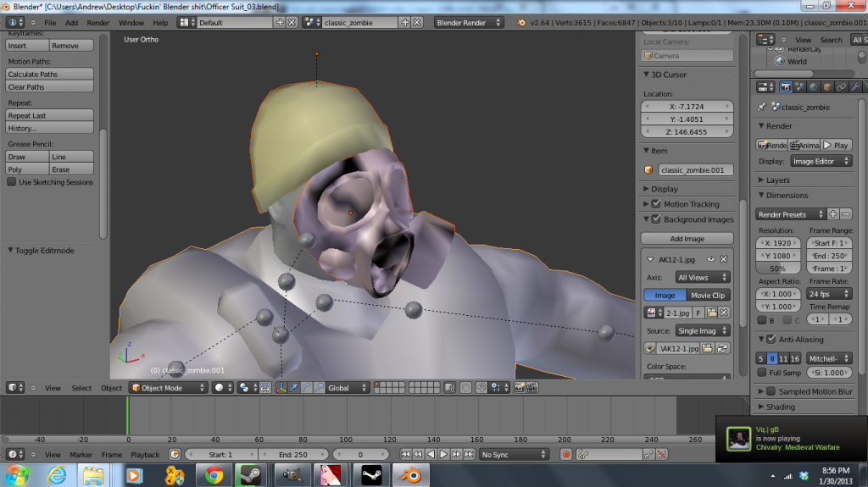The height and width of the screenshot is (487, 868).
Task: Enable the Full Samp checkbox
Action: 762,373
